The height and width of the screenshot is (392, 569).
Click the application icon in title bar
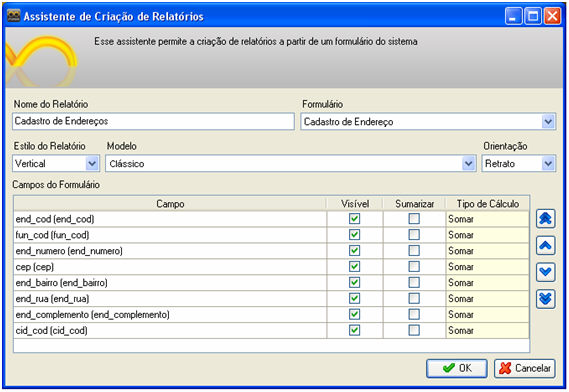(14, 16)
